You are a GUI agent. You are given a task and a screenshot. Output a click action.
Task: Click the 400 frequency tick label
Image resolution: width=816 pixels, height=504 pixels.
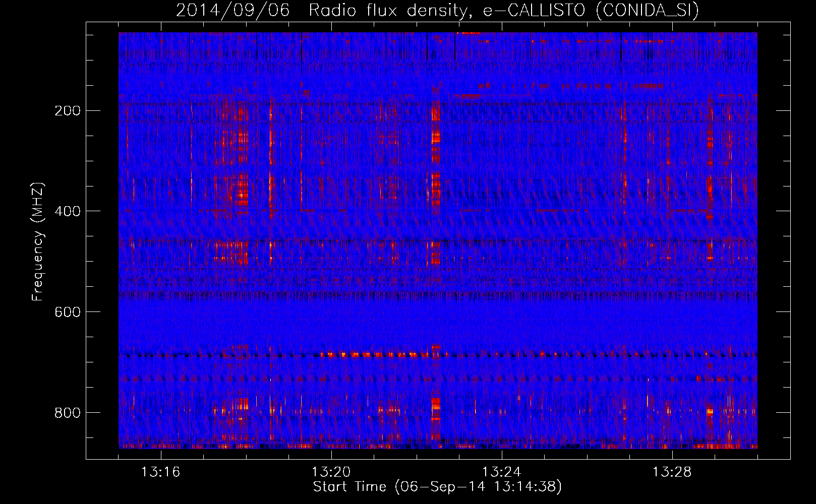(x=67, y=211)
